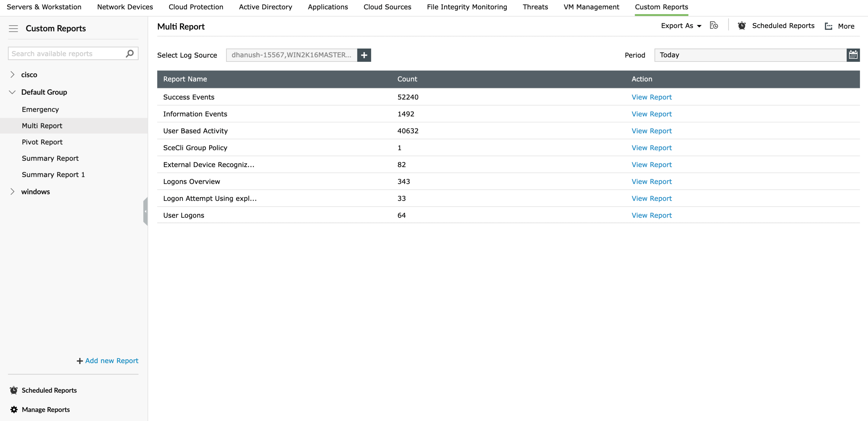Click the plus button to add a log source
868x421 pixels.
(x=364, y=55)
